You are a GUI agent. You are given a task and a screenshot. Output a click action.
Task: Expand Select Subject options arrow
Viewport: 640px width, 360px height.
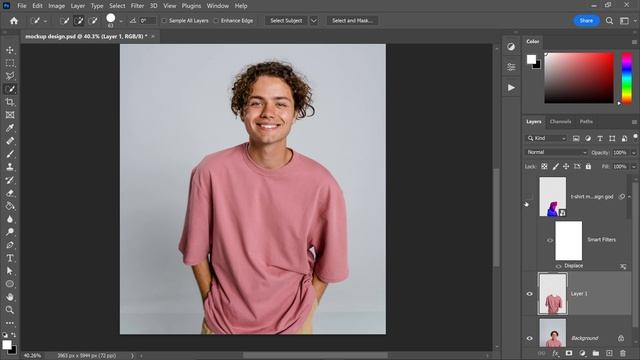click(x=313, y=21)
